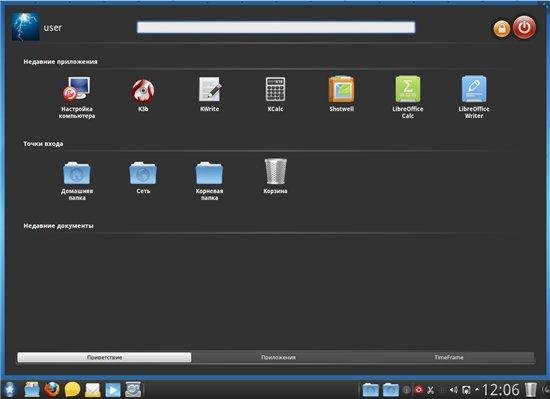Open the Корневая папка root folder
Screen dimensions: 550x399
tap(209, 180)
